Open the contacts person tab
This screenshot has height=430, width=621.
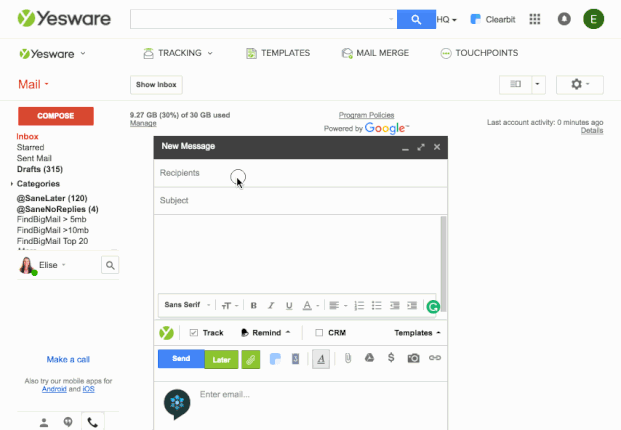click(x=44, y=423)
